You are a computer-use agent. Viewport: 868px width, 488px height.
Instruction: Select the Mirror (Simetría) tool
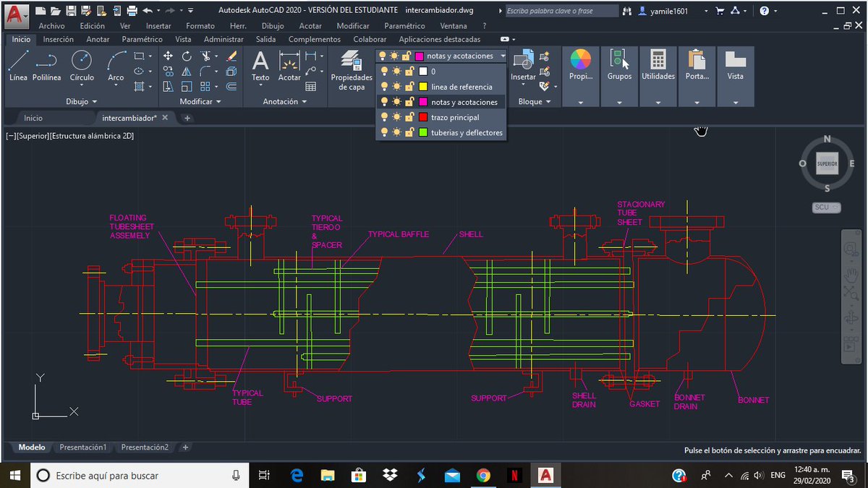pyautogui.click(x=187, y=71)
